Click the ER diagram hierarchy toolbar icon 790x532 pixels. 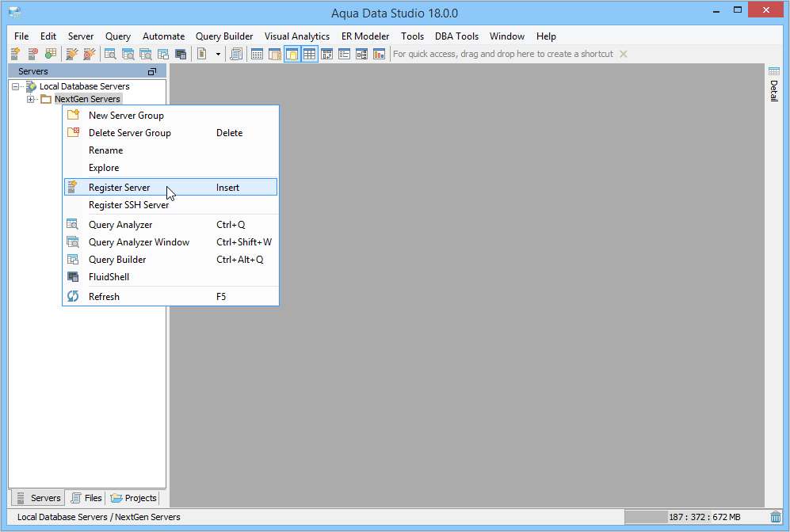click(x=362, y=54)
